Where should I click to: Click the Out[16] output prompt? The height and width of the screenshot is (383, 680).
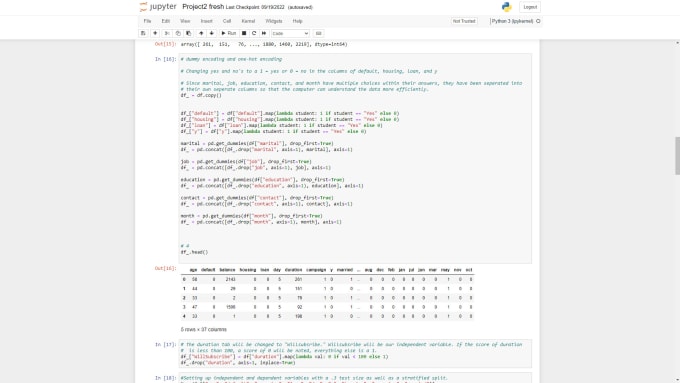(166, 268)
